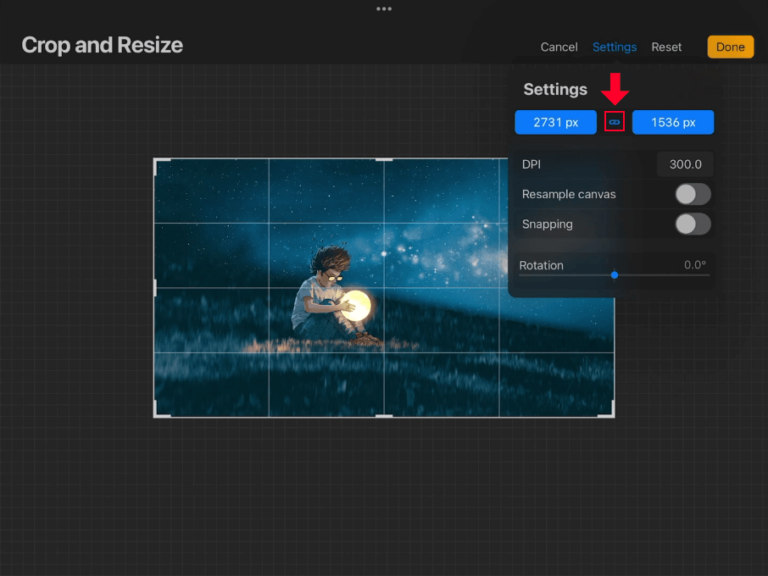Click the three dots multitasking icon at top

pos(384,9)
